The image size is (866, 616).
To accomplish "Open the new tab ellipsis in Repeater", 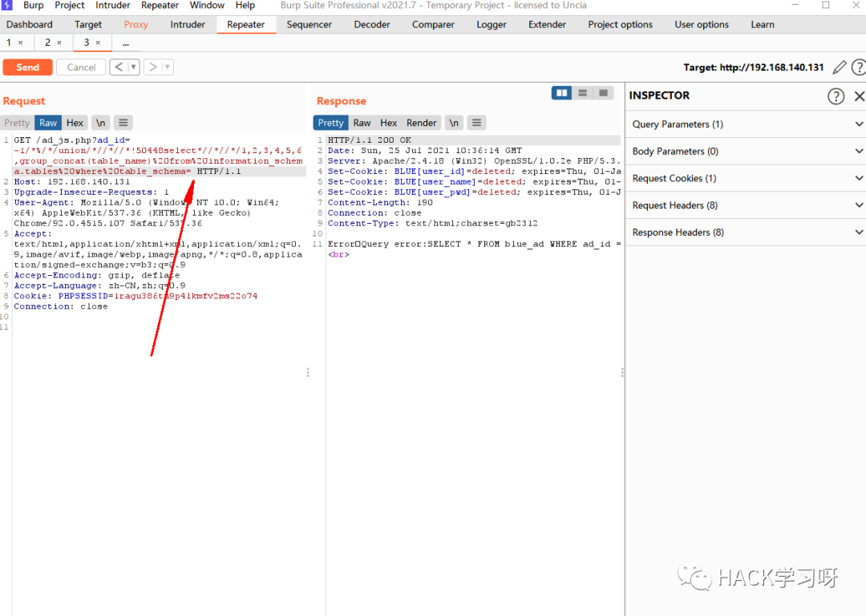I will (126, 43).
